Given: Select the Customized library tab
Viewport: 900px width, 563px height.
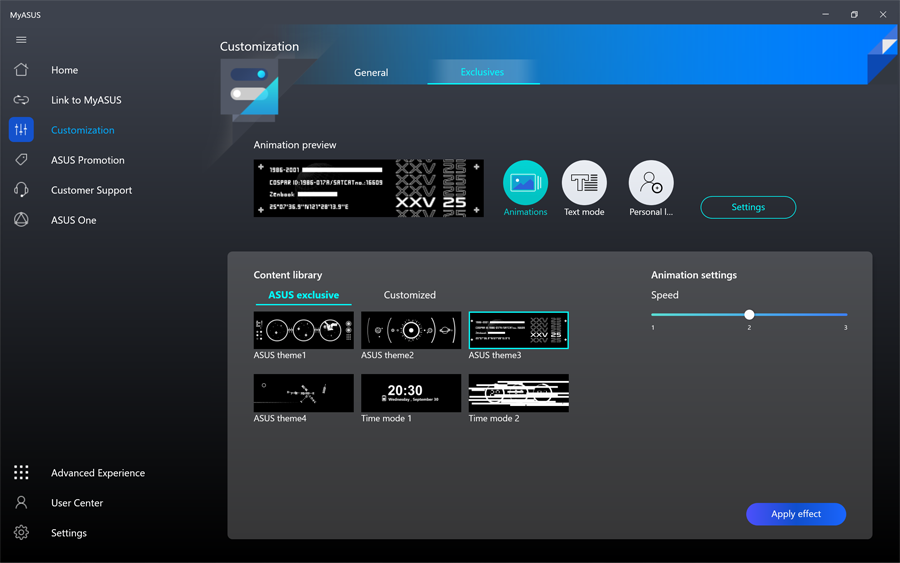Looking at the screenshot, I should pos(409,295).
